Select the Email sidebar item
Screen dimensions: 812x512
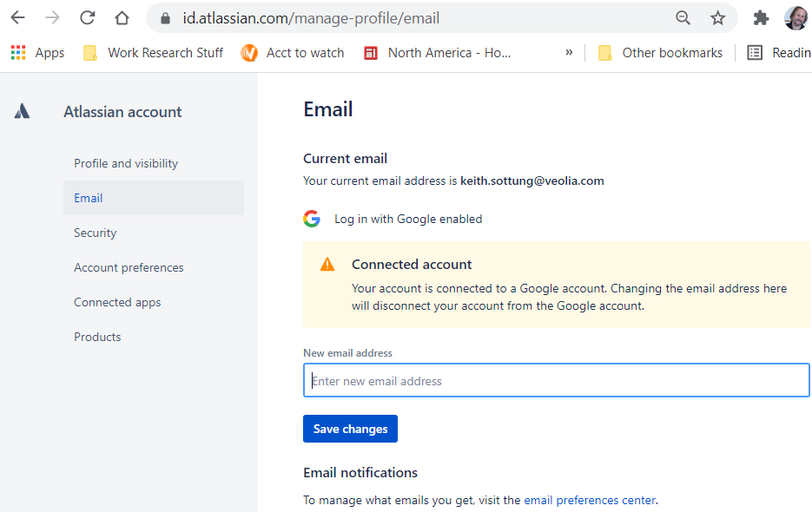click(154, 198)
